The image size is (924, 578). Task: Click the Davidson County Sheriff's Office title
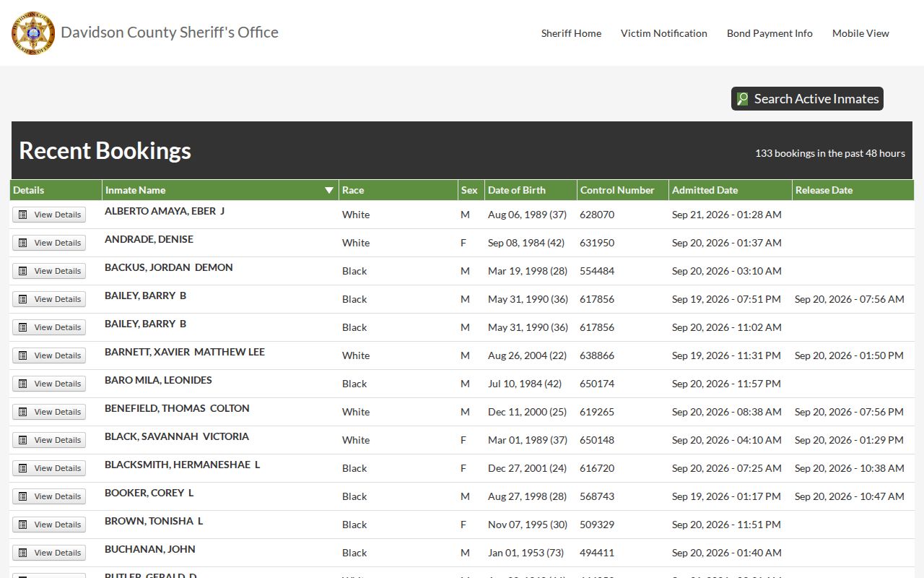[170, 33]
